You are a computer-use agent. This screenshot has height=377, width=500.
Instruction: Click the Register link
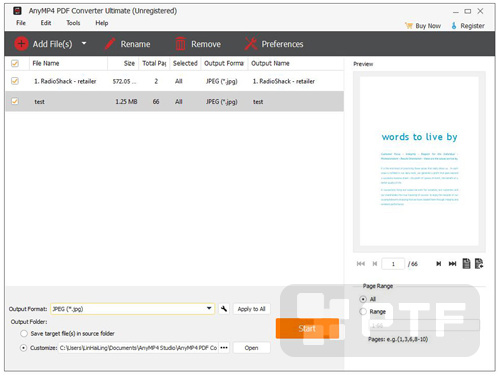[x=472, y=26]
